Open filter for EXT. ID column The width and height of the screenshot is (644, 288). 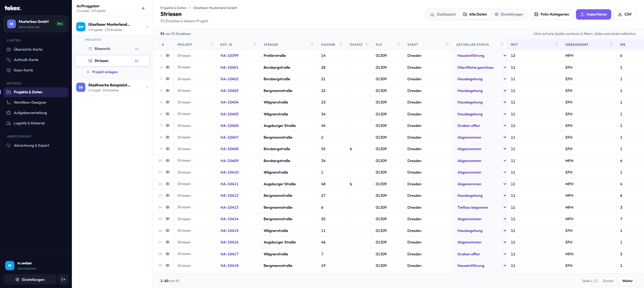click(x=255, y=45)
